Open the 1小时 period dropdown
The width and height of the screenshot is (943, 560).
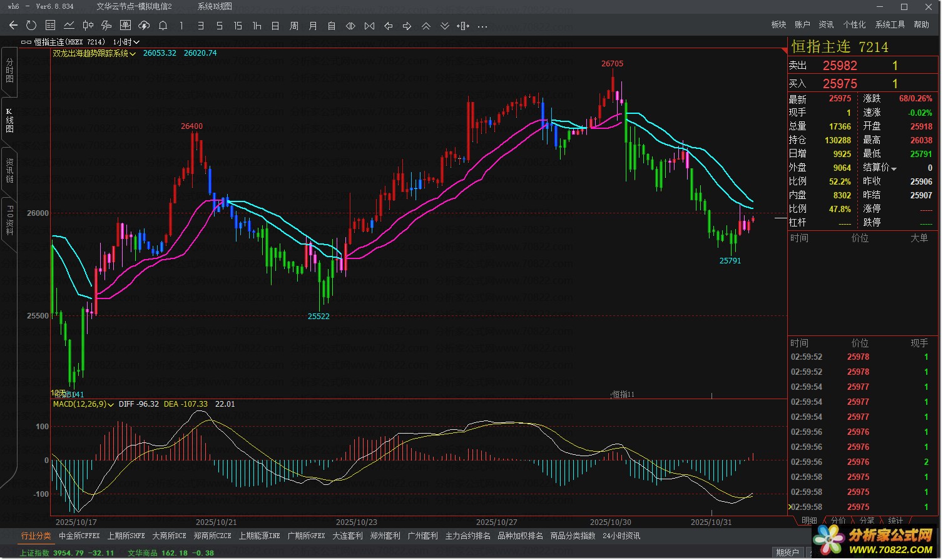(126, 42)
